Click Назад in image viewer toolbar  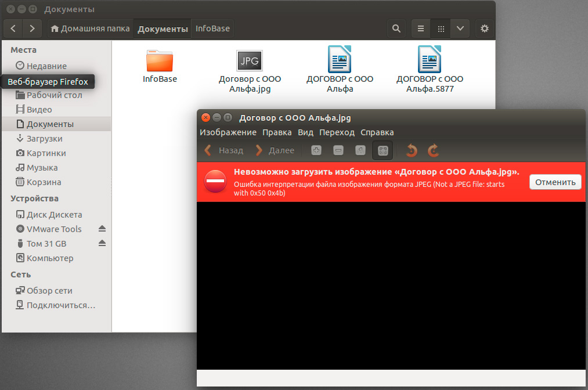(224, 150)
